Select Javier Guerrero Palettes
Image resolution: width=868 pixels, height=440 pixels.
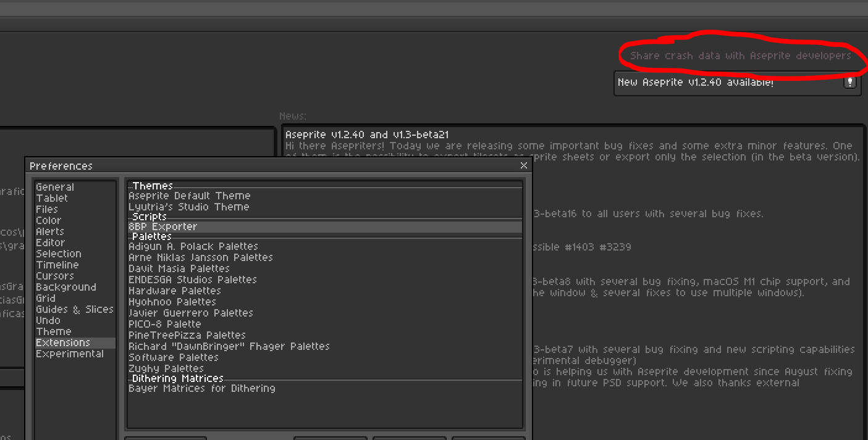(325, 313)
